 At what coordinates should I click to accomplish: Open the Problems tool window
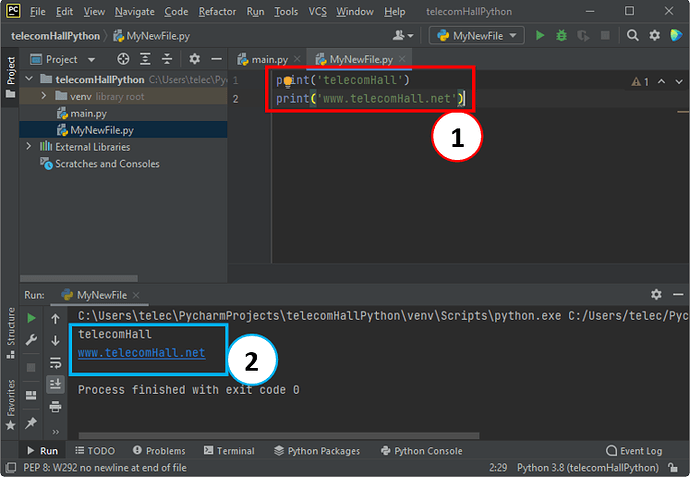(x=159, y=451)
